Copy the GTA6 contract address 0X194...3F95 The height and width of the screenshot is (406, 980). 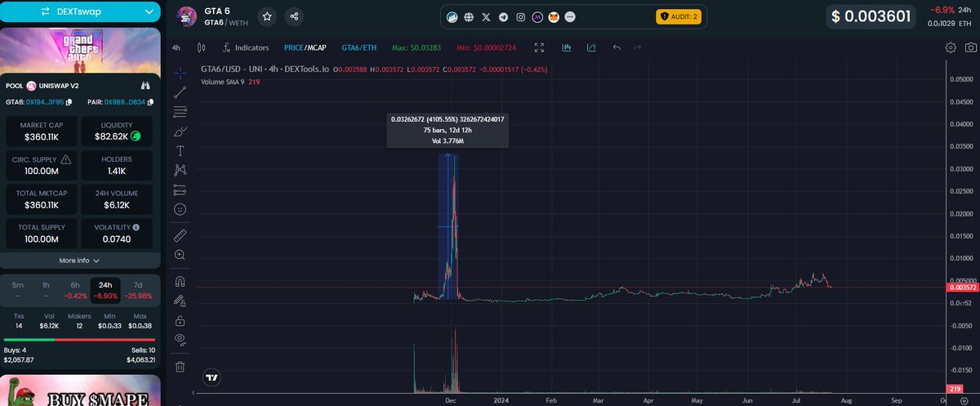[69, 102]
